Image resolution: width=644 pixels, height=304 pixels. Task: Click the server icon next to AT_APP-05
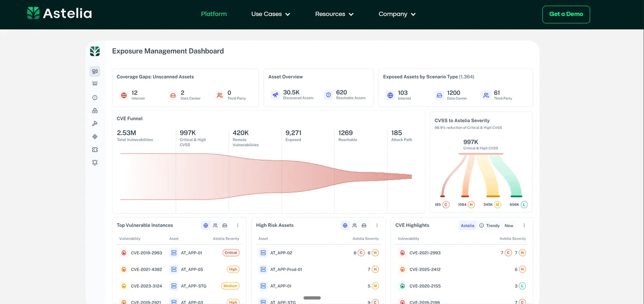(x=174, y=270)
